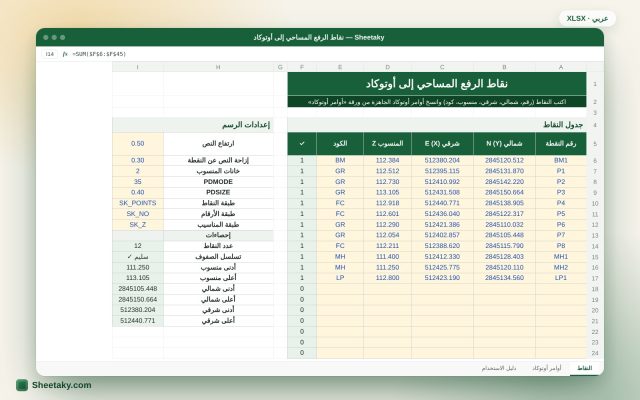Click the cell reference box I14
The height and width of the screenshot is (400, 640).
pyautogui.click(x=50, y=54)
